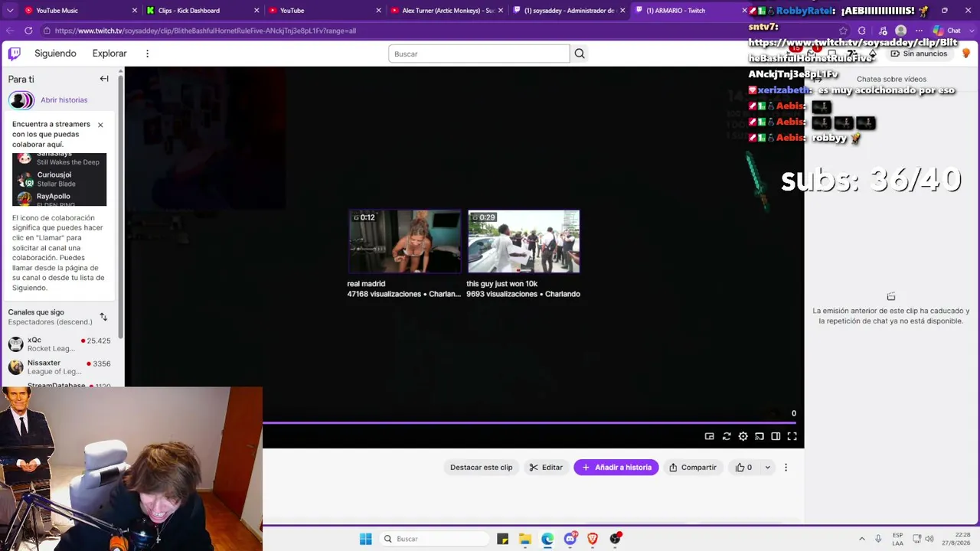980x551 pixels.
Task: Click the Windows taskbar search box
Action: pos(434,539)
